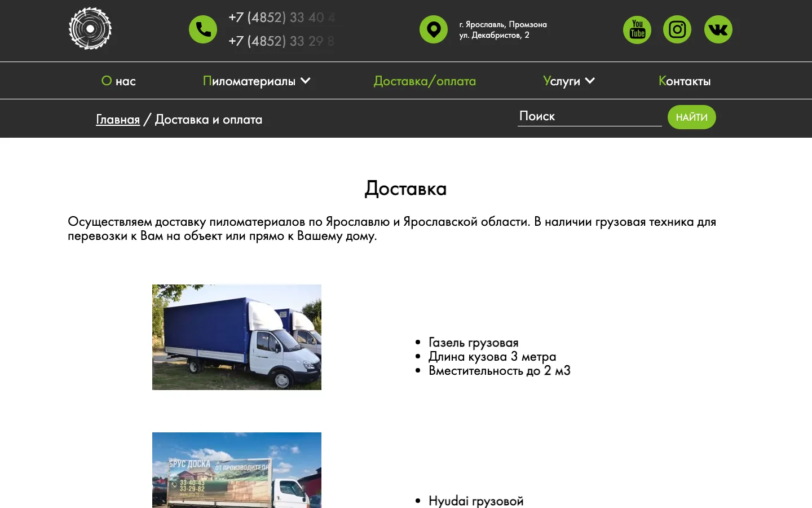Open the VK social icon

[718, 29]
